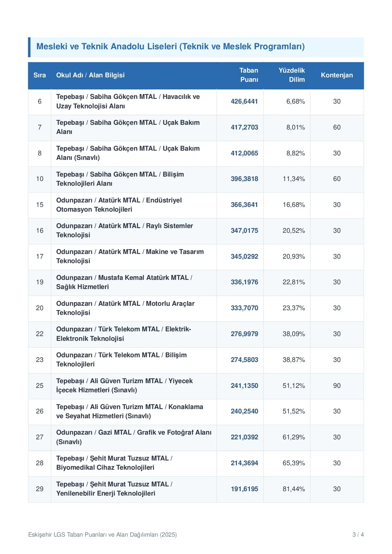The width and height of the screenshot is (392, 554).
Task: Select the Uçak Bakım Alanı (Sınavlı) row
Action: point(196,153)
